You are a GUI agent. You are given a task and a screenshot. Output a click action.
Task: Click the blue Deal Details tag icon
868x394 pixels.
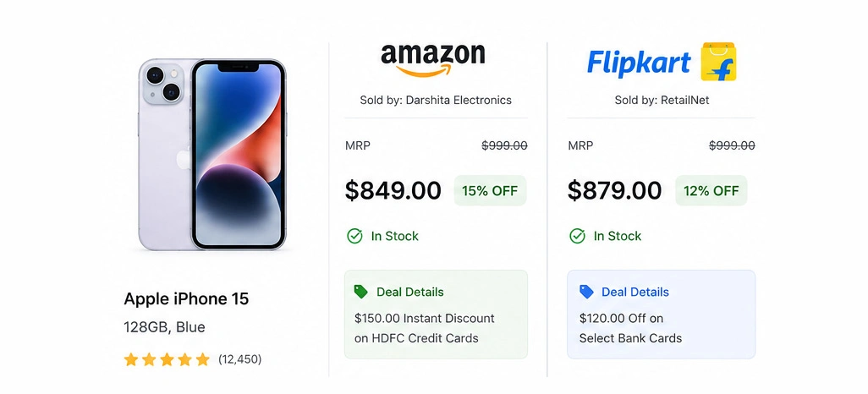coord(586,292)
